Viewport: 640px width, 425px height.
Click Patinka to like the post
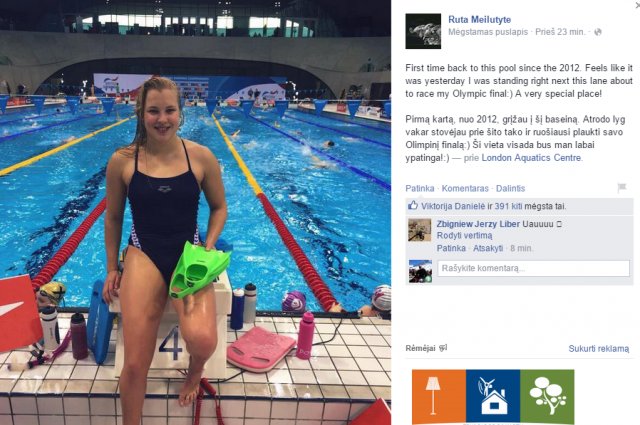point(420,188)
